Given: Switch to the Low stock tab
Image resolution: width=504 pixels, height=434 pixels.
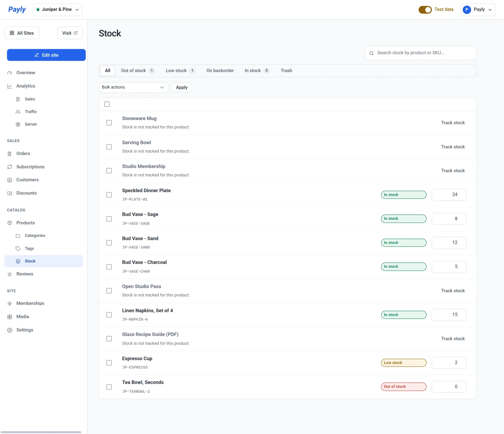Looking at the screenshot, I should [x=180, y=71].
